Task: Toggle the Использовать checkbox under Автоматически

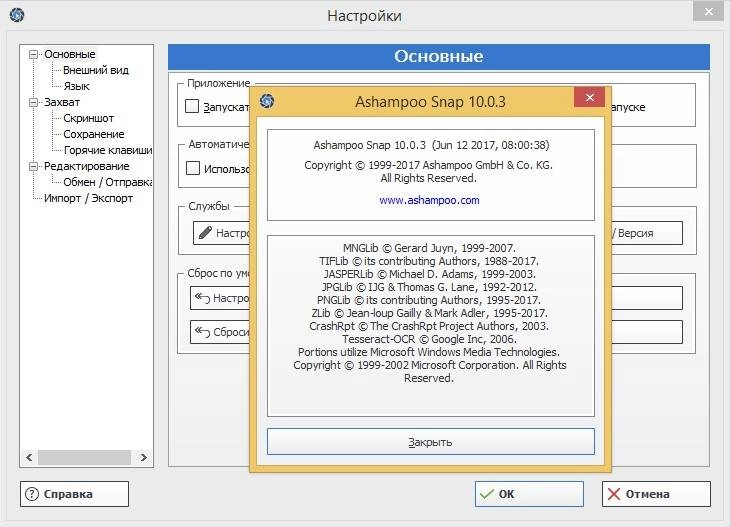Action: pos(193,168)
